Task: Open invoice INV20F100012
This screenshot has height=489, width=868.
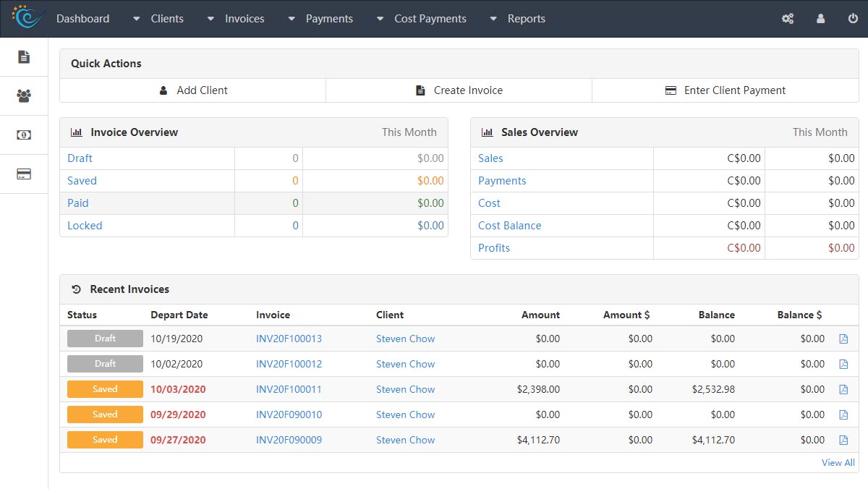Action: pyautogui.click(x=289, y=364)
